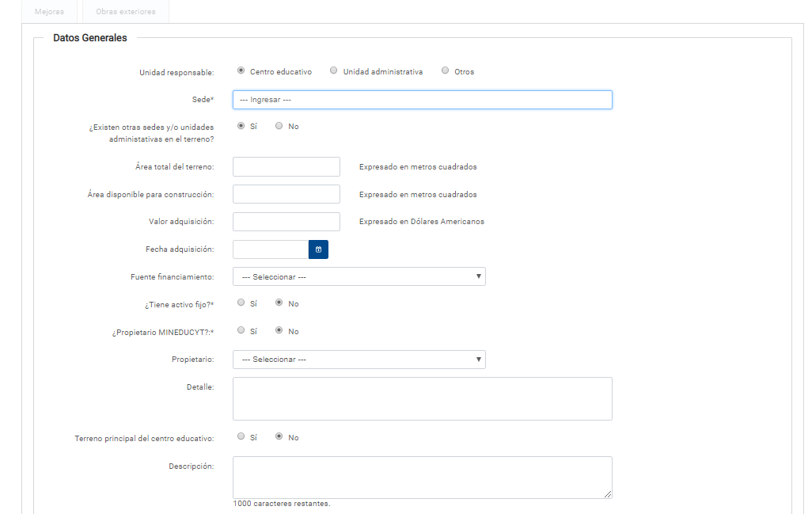This screenshot has width=812, height=514.
Task: Focus the Área total del terreno field
Action: tap(286, 166)
